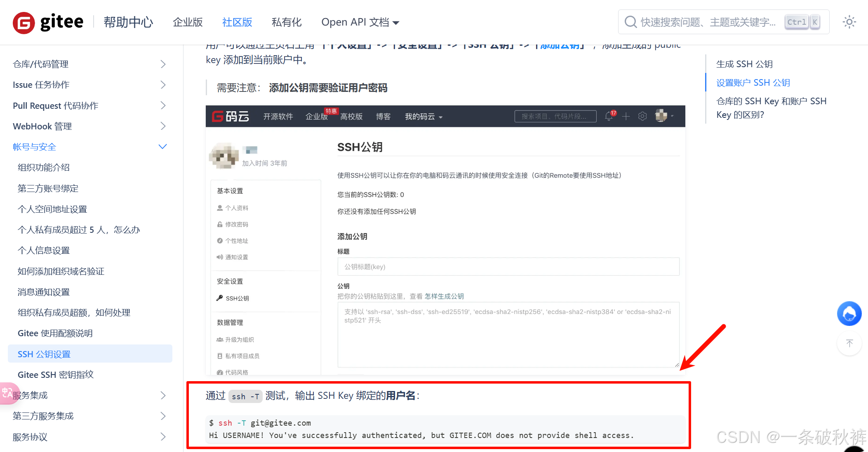Click 博客 in 码云 nav
The width and height of the screenshot is (868, 452).
click(x=383, y=116)
